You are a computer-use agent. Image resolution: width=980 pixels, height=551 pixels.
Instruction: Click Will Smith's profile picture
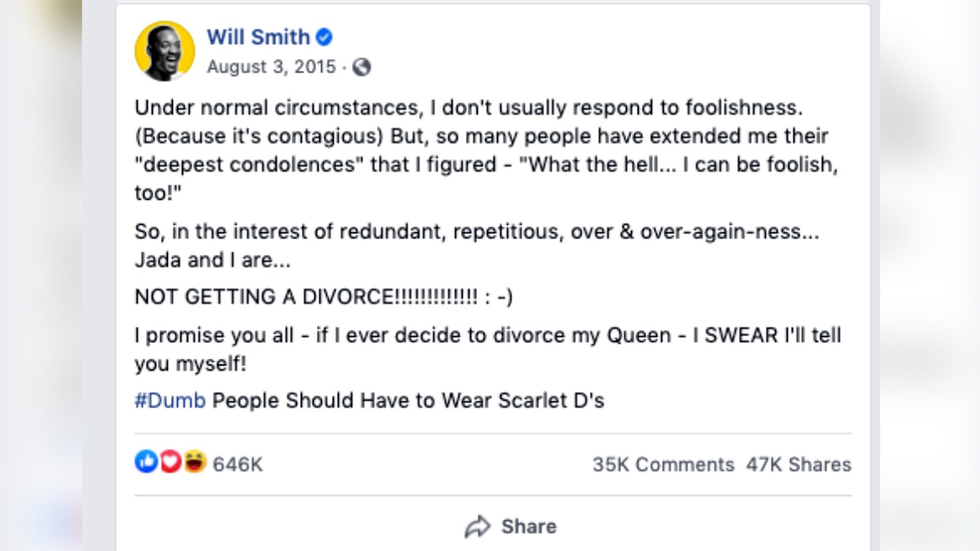(164, 51)
